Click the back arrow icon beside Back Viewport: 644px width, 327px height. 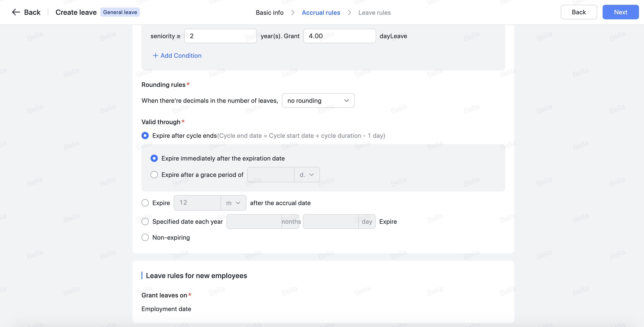coord(15,12)
